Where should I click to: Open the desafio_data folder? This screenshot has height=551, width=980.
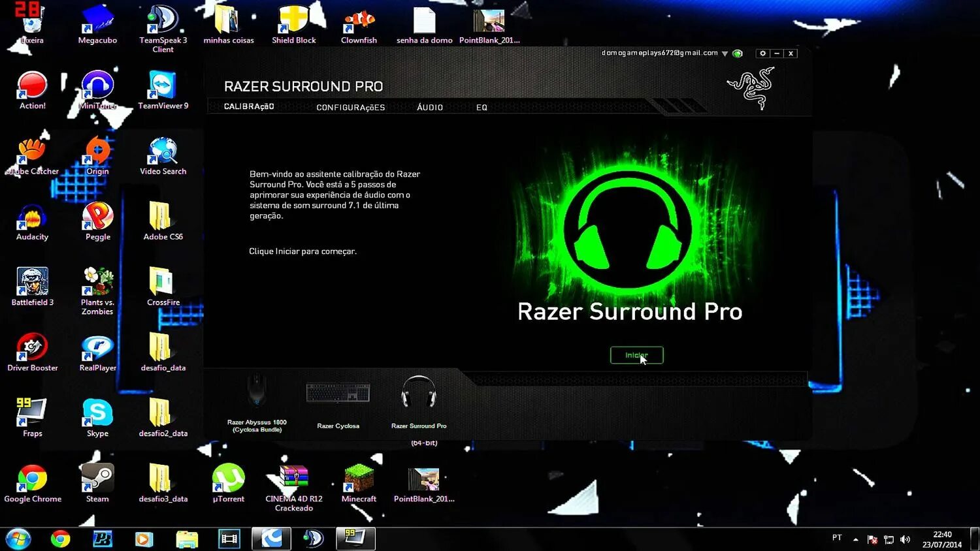(163, 353)
